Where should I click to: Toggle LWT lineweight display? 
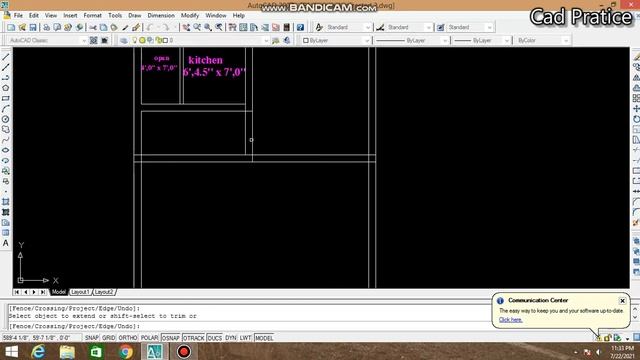coord(245,338)
